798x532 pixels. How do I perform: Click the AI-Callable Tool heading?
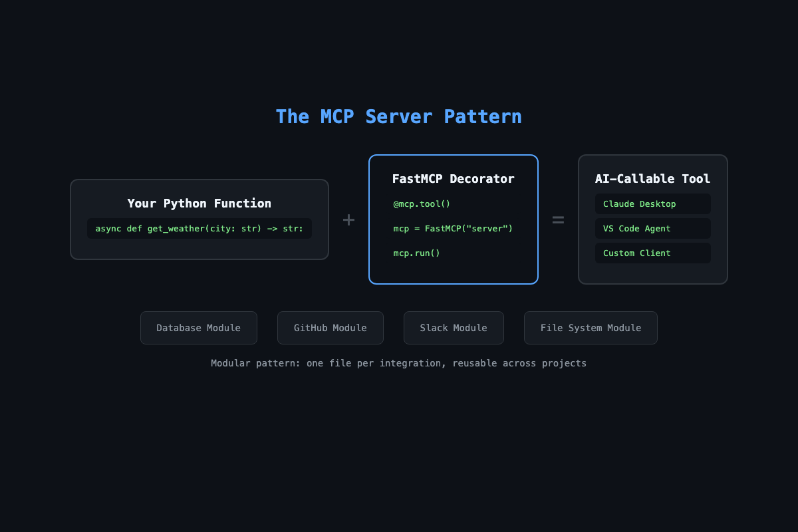pos(653,179)
